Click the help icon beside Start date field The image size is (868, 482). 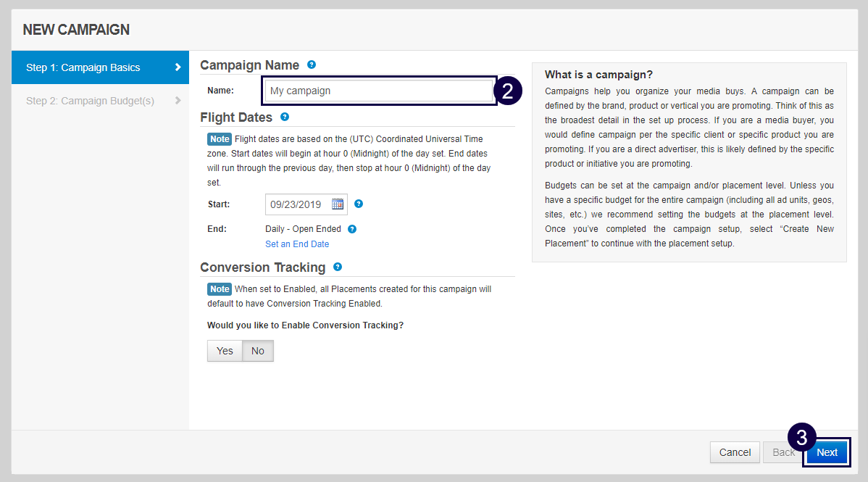click(359, 204)
